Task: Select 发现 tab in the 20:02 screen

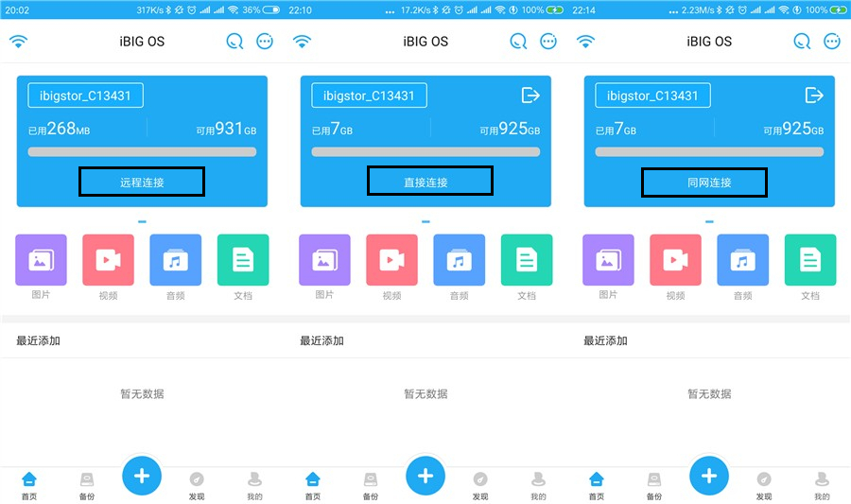Action: (x=197, y=485)
